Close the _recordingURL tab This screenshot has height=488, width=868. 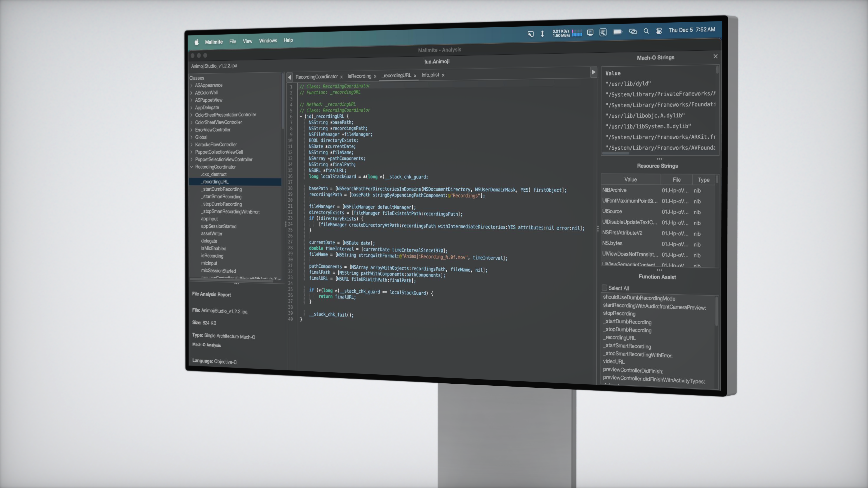tap(415, 75)
